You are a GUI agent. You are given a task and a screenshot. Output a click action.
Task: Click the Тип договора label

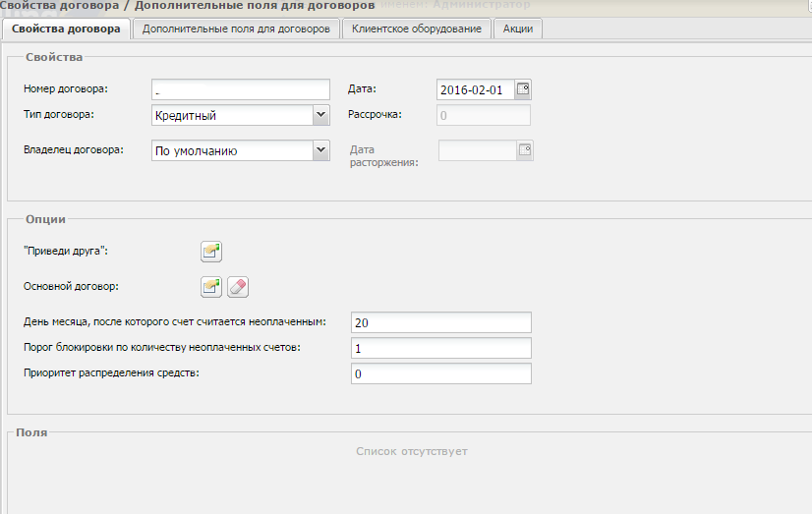(59, 114)
